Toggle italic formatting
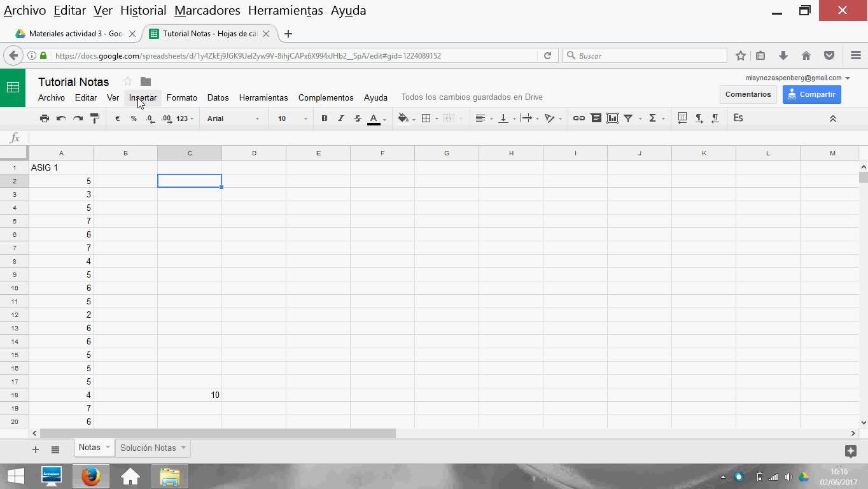The height and width of the screenshot is (489, 868). tap(341, 118)
